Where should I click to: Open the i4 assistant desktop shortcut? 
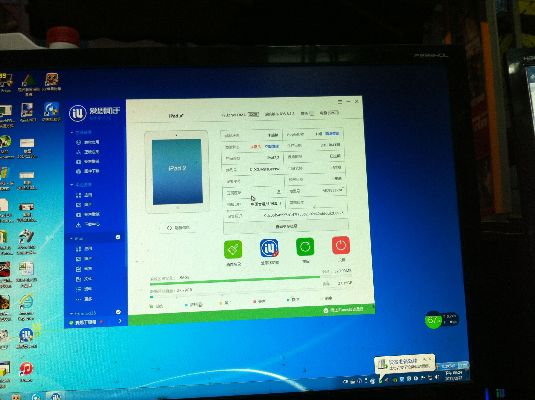26,338
